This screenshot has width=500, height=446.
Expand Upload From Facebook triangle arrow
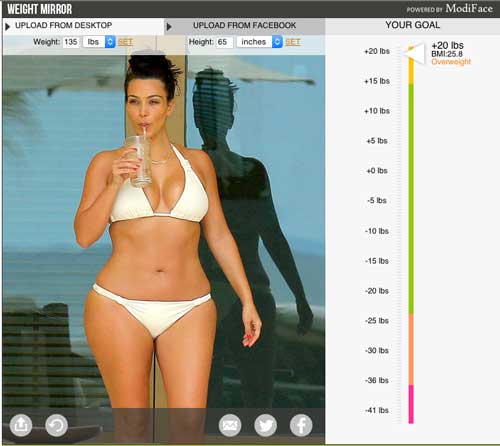[x=169, y=27]
